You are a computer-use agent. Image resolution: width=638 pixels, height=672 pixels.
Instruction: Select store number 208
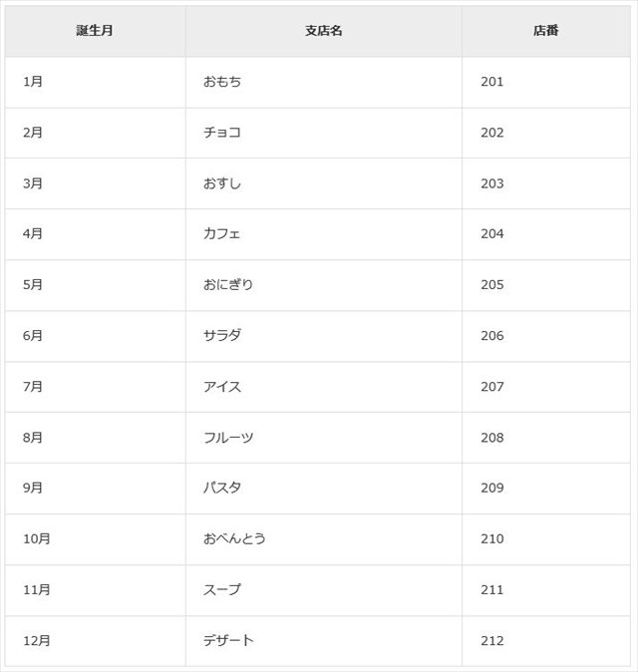tap(492, 438)
